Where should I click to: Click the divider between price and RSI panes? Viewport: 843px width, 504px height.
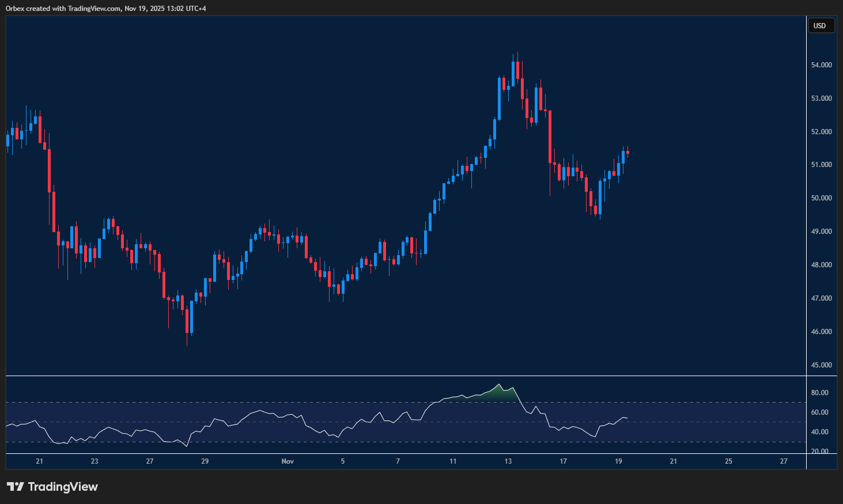[403, 376]
